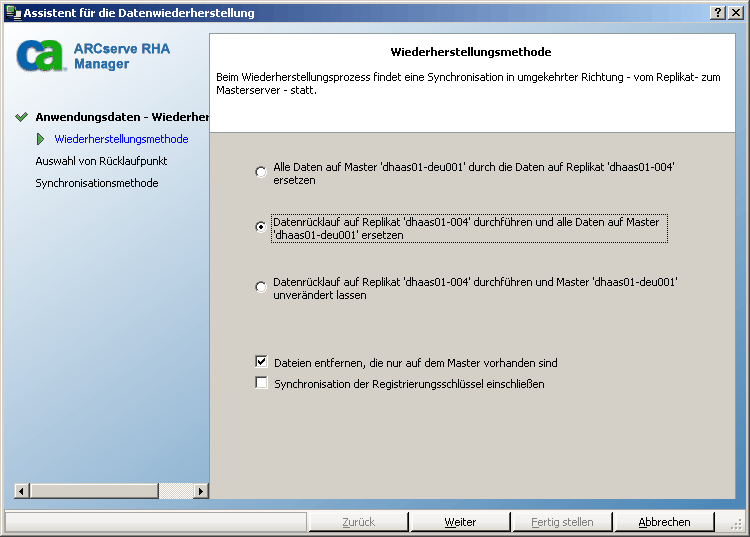The height and width of the screenshot is (537, 750).
Task: Select 'Datenrücklauf und alle Daten ersetzen' radio
Action: [261, 227]
